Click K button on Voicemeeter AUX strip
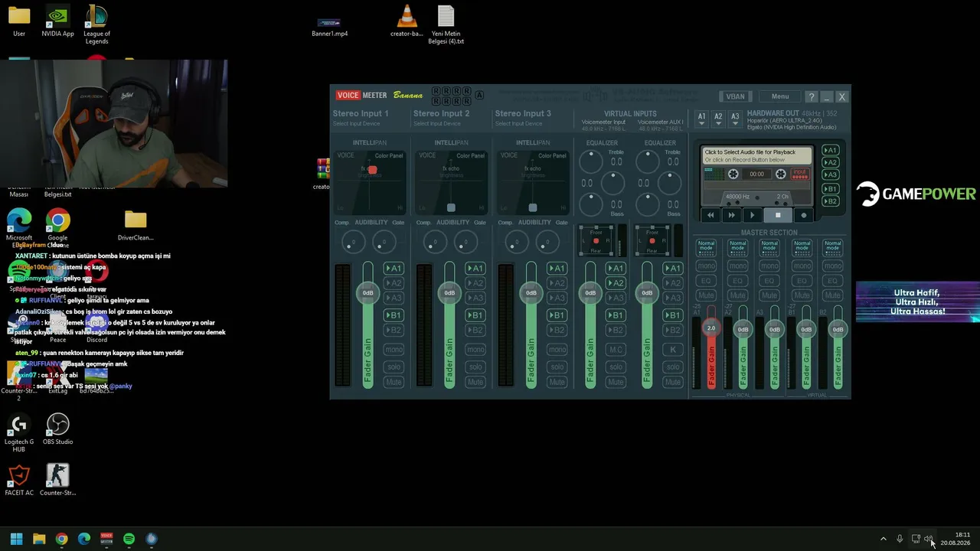The width and height of the screenshot is (980, 551). click(672, 350)
